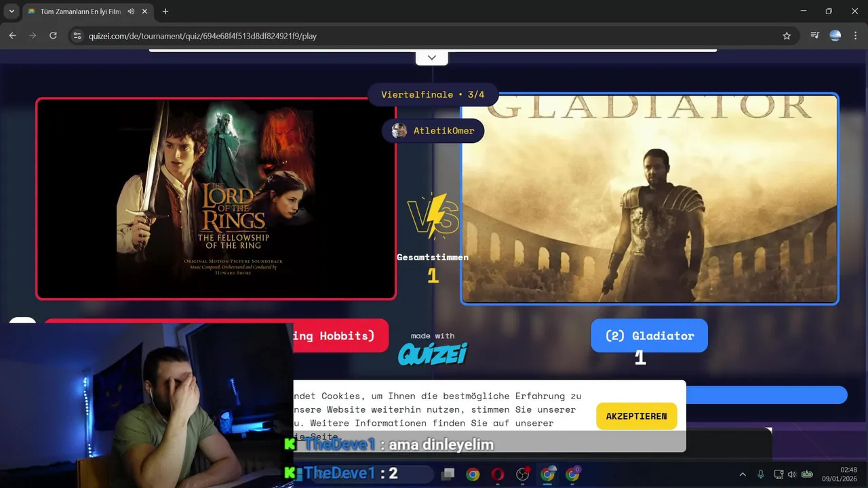The image size is (868, 488).
Task: Show hidden system tray icons
Action: [743, 474]
